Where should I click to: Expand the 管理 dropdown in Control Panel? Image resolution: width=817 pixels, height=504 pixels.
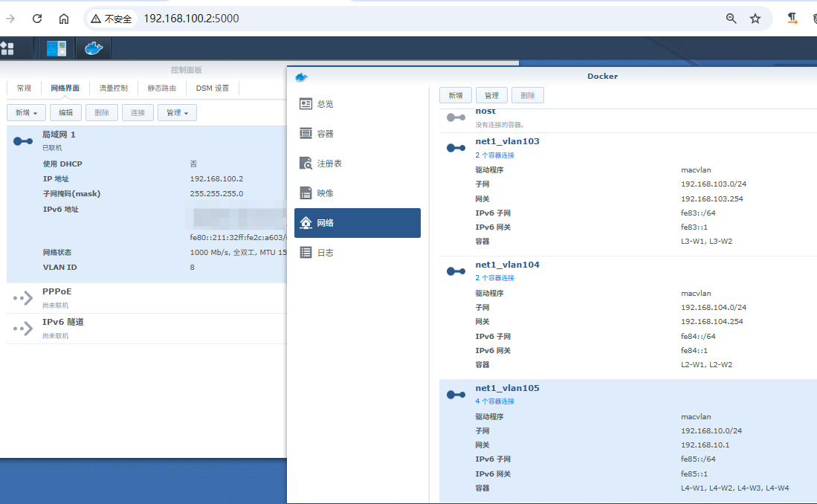coord(177,113)
